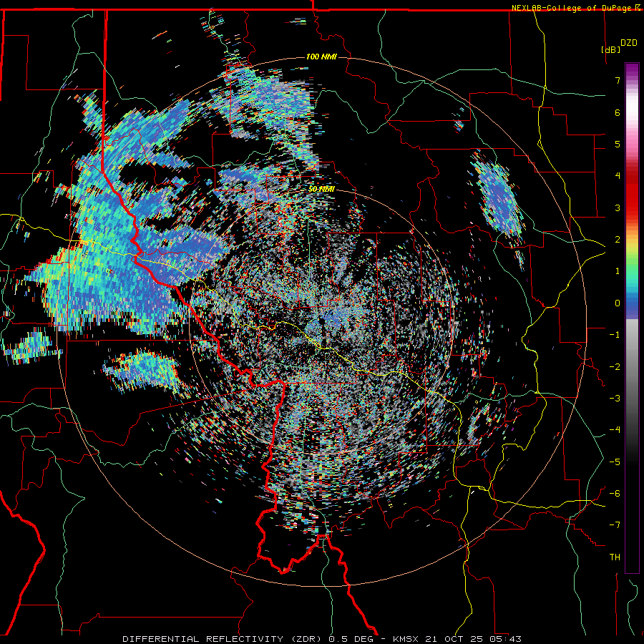Viewport: 644px width, 644px height.
Task: Click the -2 dB scale label
Action: pos(615,367)
